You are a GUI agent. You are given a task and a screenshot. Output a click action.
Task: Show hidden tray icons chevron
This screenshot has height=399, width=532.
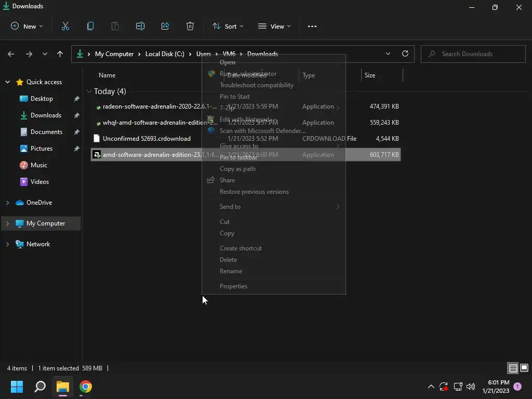(x=431, y=387)
